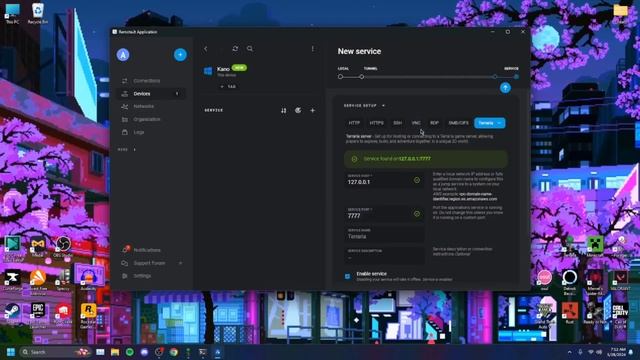Click the check mark in Service Port field
The height and width of the screenshot is (360, 640).
pos(417,213)
